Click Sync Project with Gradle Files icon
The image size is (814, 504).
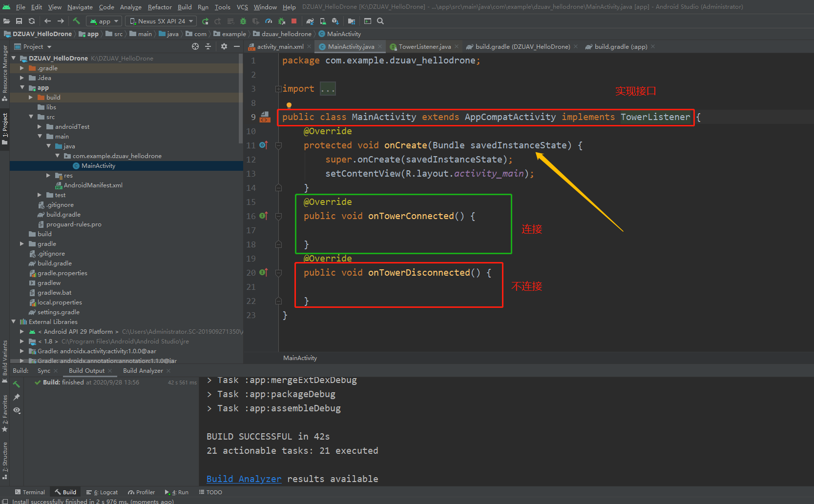[x=310, y=21]
